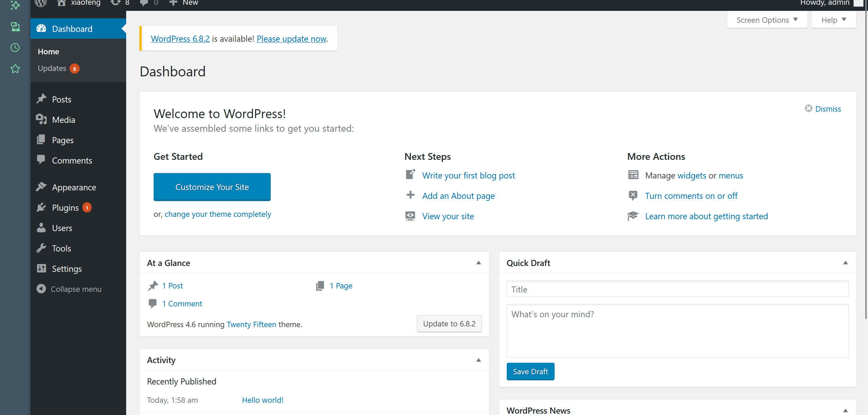Click the plus icon next to New
Viewport: 868px width, 415px height.
pyautogui.click(x=173, y=2)
